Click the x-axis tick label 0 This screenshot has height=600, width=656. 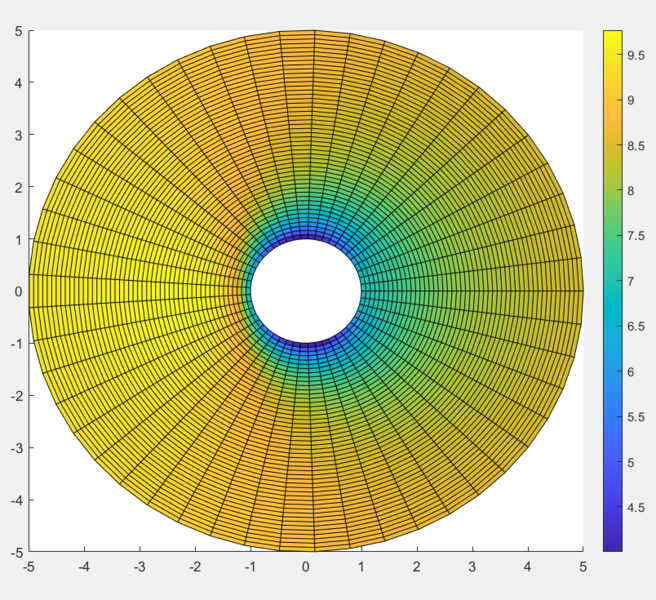click(x=306, y=567)
